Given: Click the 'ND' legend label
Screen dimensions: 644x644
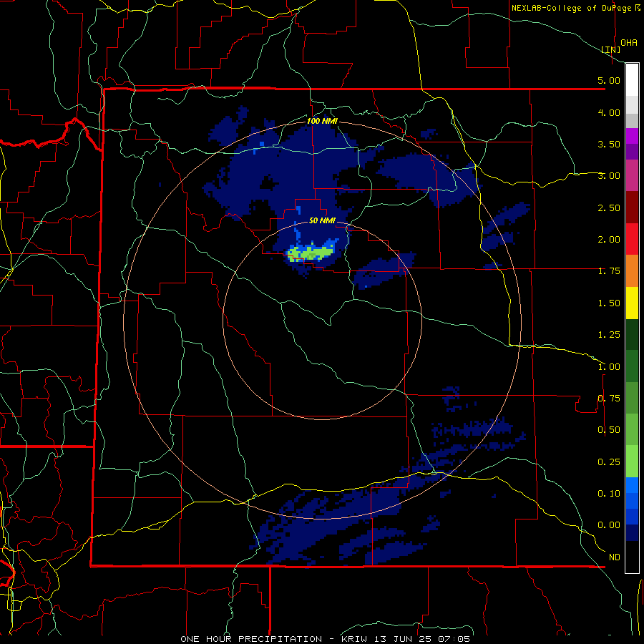Looking at the screenshot, I should 615,557.
